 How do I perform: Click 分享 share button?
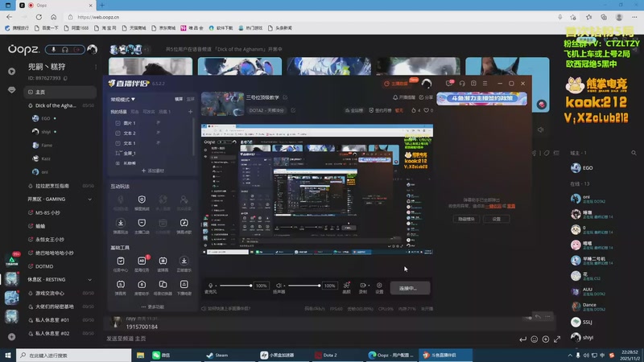pos(426,97)
